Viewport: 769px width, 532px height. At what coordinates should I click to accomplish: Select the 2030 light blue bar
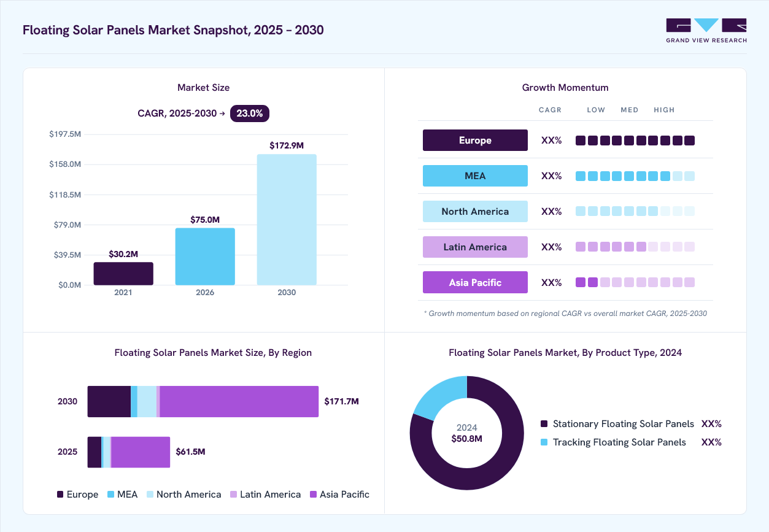(287, 220)
